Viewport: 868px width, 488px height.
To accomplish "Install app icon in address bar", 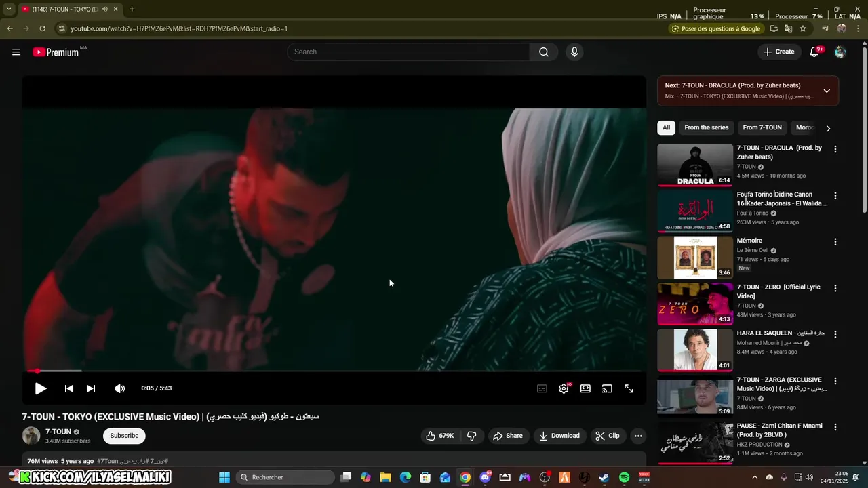I will point(774,28).
